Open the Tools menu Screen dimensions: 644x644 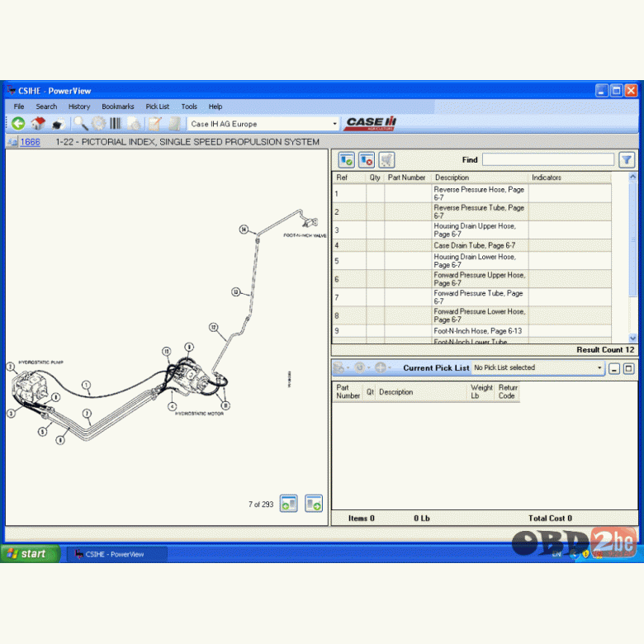point(189,107)
